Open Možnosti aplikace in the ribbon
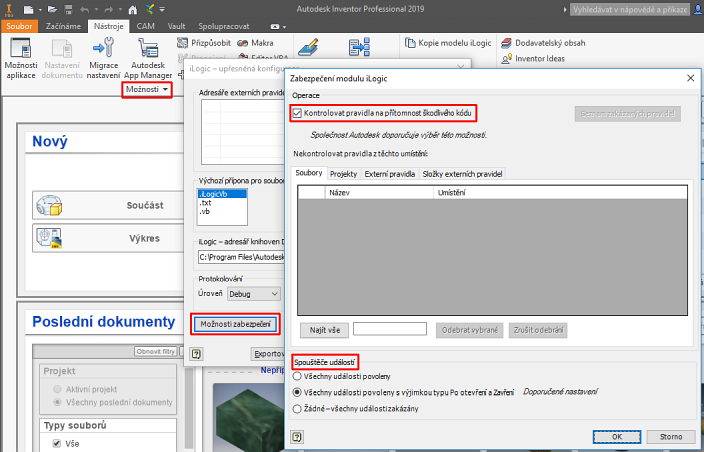The height and width of the screenshot is (452, 704). (21, 58)
